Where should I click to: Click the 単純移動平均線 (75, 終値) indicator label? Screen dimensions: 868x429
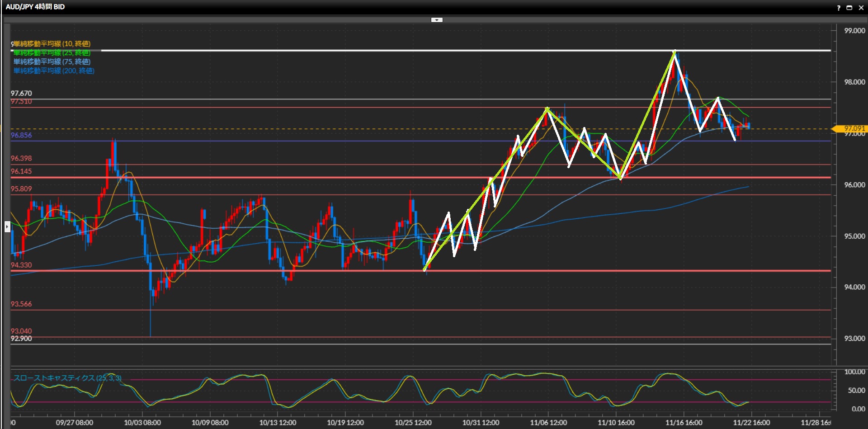52,62
